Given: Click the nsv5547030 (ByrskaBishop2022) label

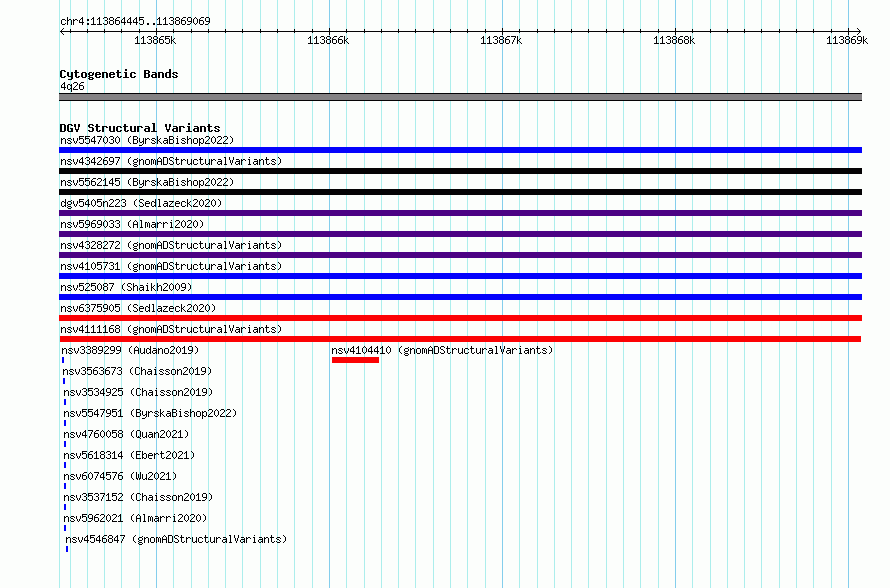Looking at the screenshot, I should click(147, 140).
